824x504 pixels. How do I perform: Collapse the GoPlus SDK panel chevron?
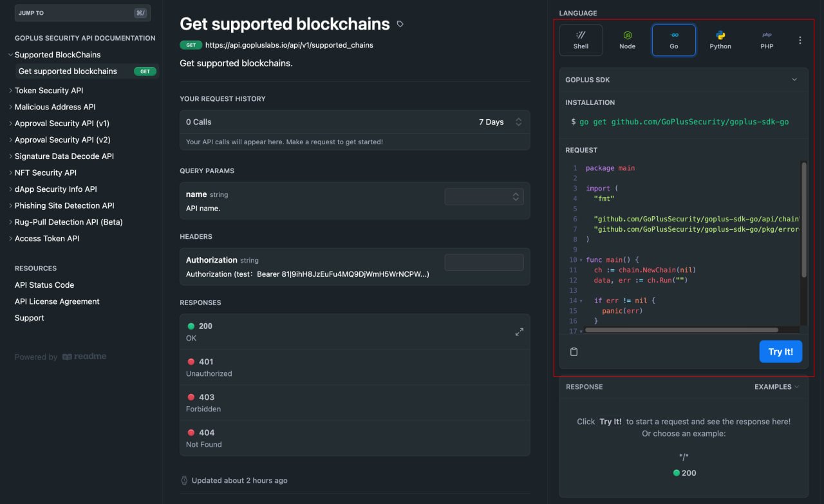pos(794,80)
